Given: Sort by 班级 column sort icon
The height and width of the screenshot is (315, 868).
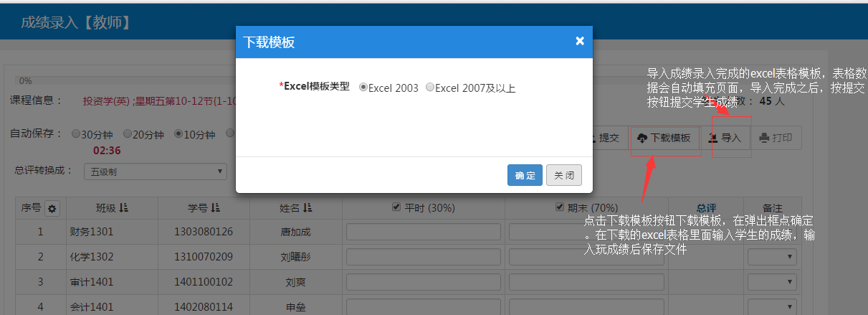Looking at the screenshot, I should [124, 207].
